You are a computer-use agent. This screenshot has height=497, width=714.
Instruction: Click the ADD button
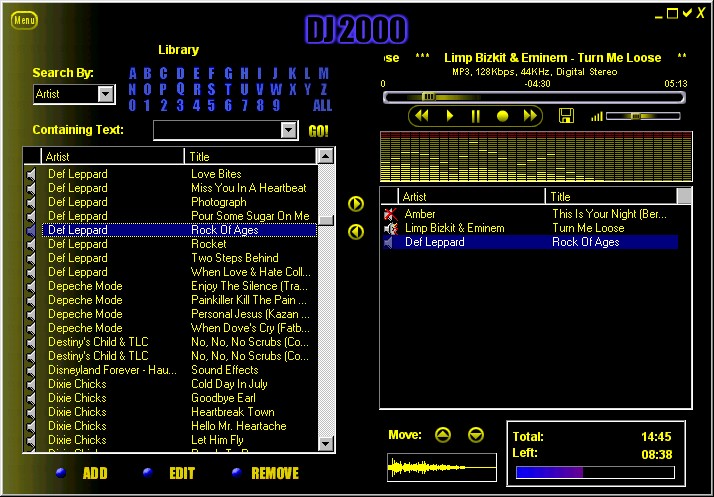pyautogui.click(x=95, y=473)
